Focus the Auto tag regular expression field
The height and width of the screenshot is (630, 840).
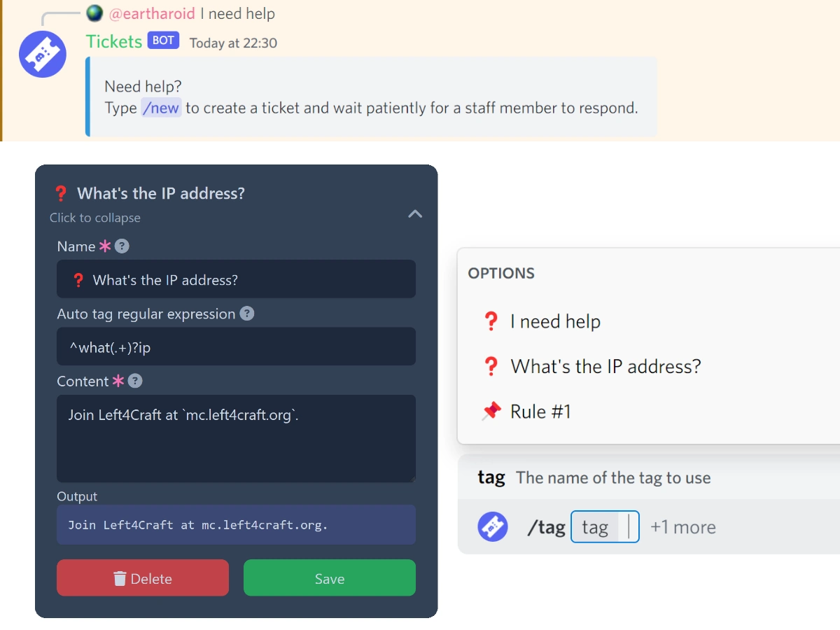pos(236,346)
